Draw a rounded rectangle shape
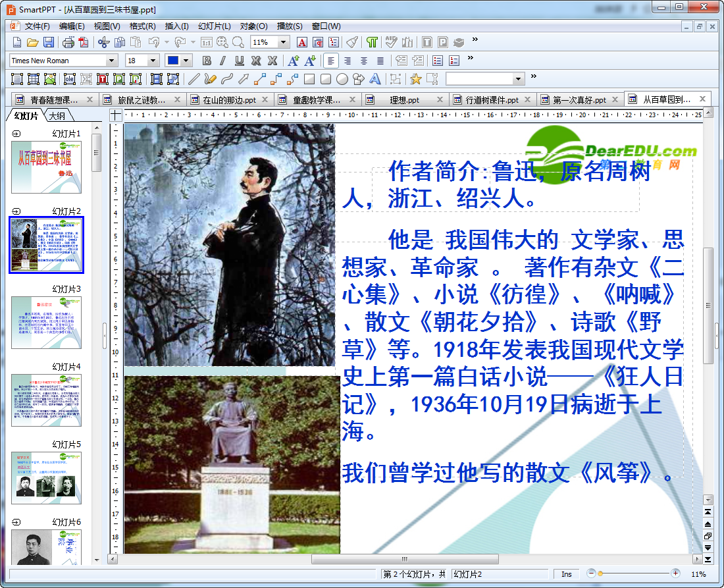Image resolution: width=724 pixels, height=588 pixels. click(x=326, y=79)
